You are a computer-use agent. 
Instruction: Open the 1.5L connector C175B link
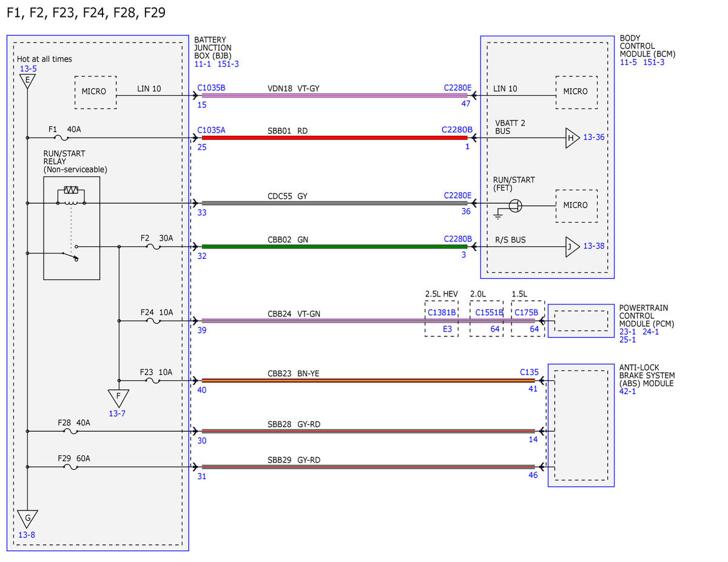(x=527, y=313)
